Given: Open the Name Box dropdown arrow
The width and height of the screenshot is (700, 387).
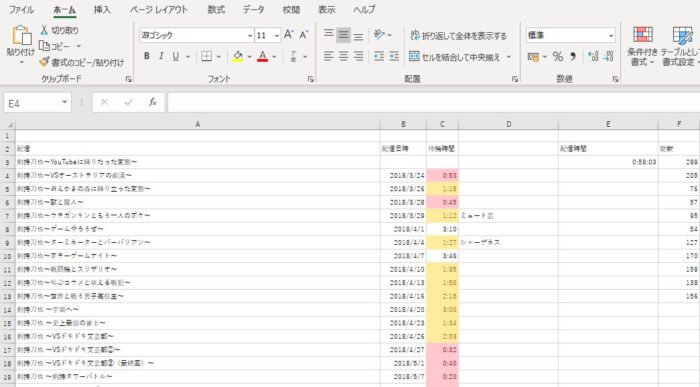Looking at the screenshot, I should click(x=64, y=103).
